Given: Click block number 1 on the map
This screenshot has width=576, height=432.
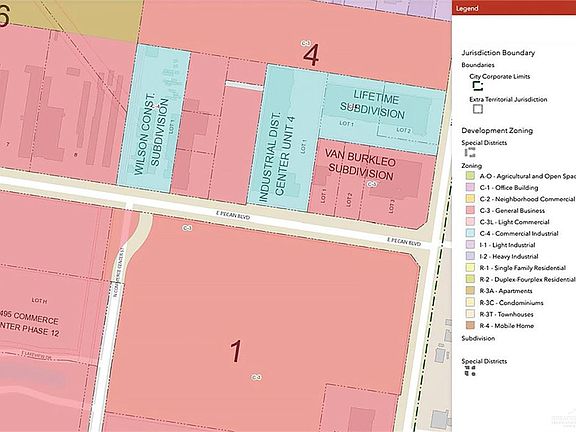Looking at the screenshot, I should pyautogui.click(x=236, y=352).
